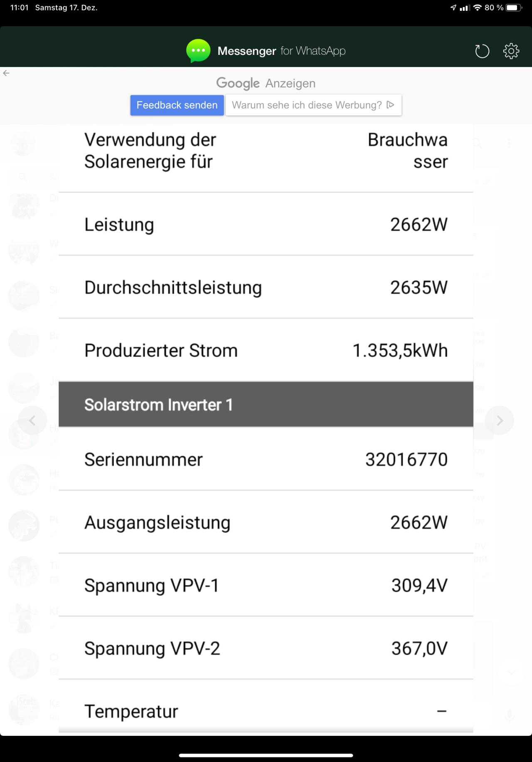The height and width of the screenshot is (762, 532).
Task: Tap the faded search magnifier at top right
Action: coord(477,143)
